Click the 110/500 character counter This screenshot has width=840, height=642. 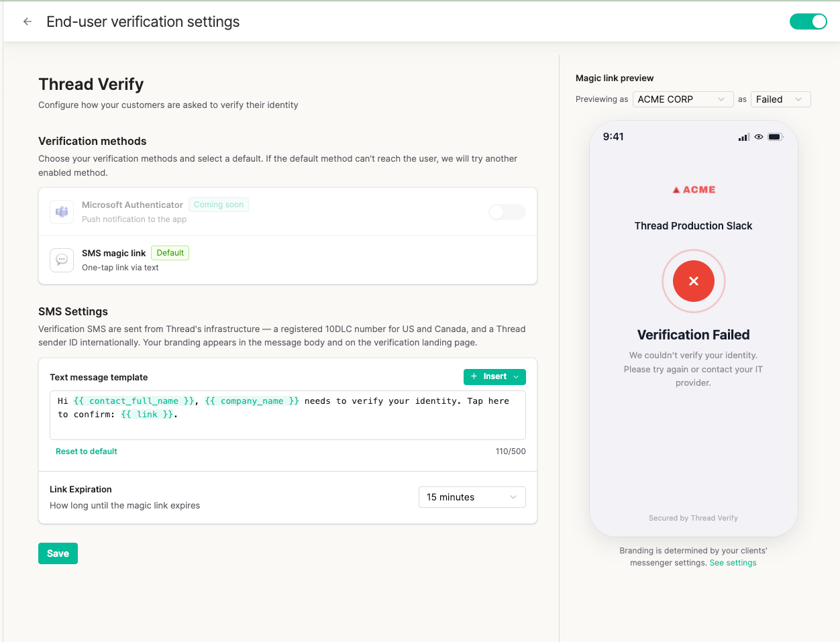pyautogui.click(x=511, y=451)
